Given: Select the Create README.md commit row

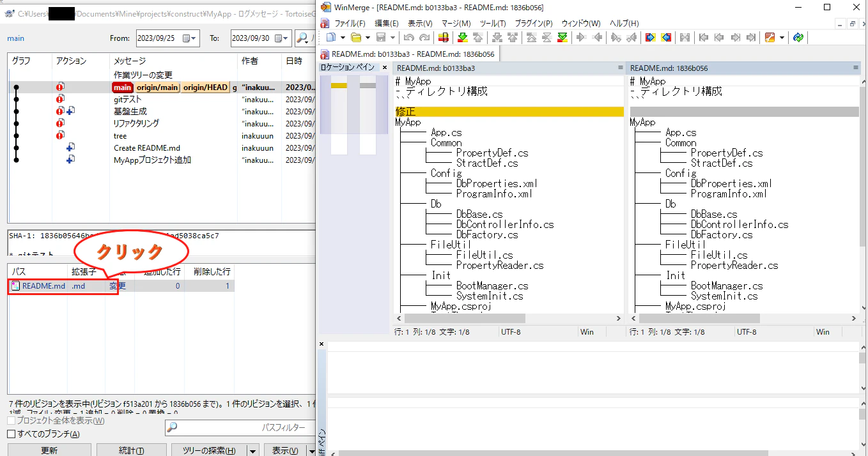Looking at the screenshot, I should click(x=162, y=148).
